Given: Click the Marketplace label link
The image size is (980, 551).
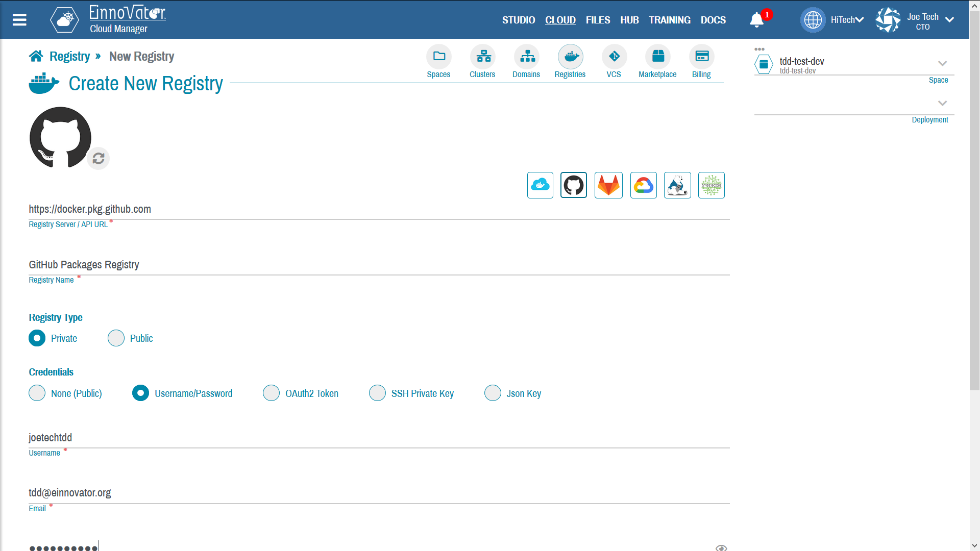Looking at the screenshot, I should 657,74.
